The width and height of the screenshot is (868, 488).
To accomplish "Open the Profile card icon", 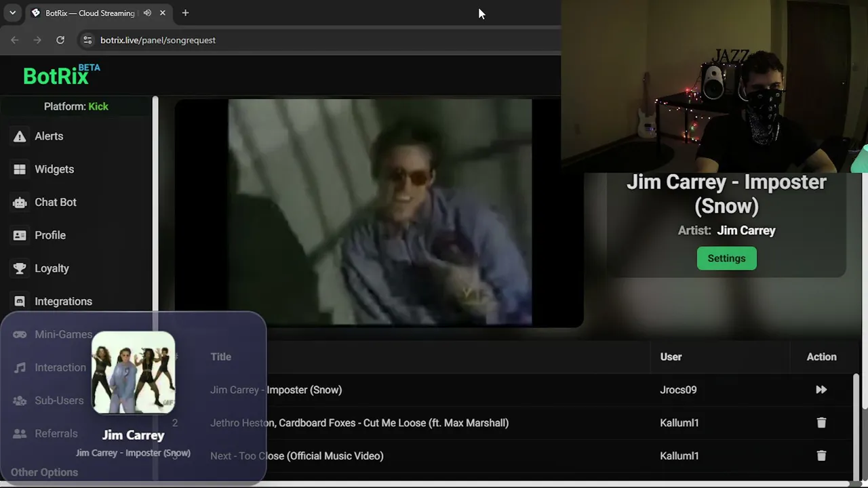I will click(x=20, y=235).
